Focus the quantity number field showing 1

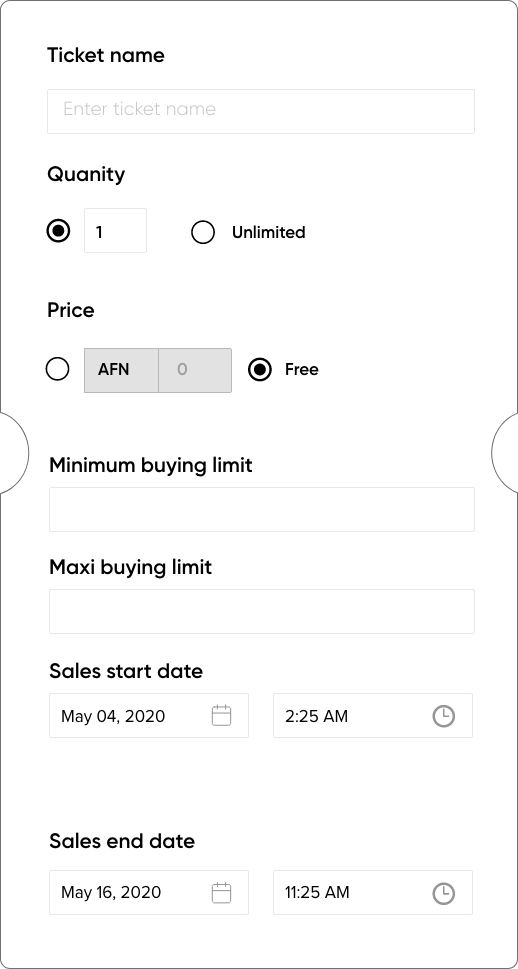click(x=116, y=231)
